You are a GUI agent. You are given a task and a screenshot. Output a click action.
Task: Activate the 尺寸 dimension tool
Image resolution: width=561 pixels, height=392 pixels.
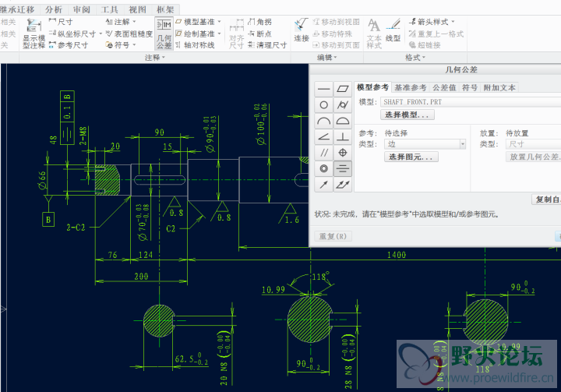(61, 22)
